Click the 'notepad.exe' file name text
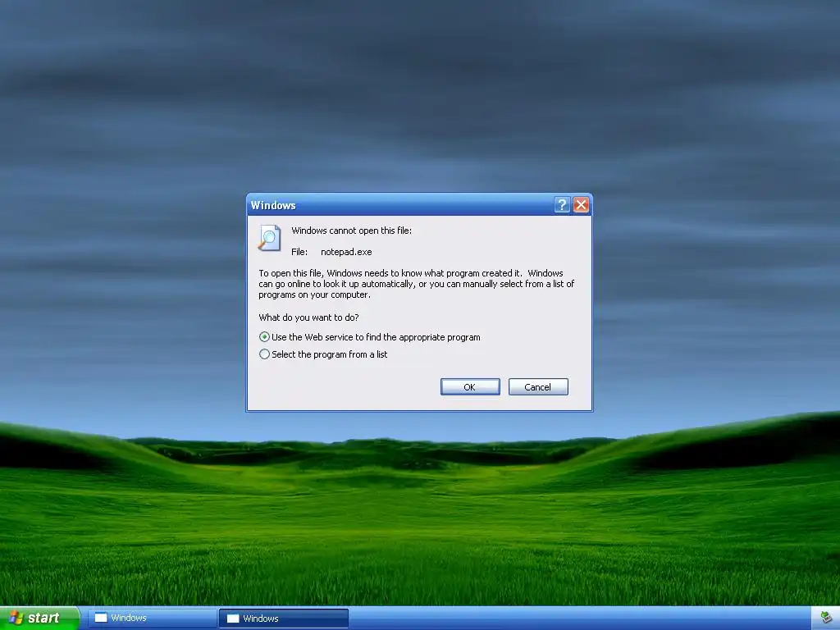 346,252
